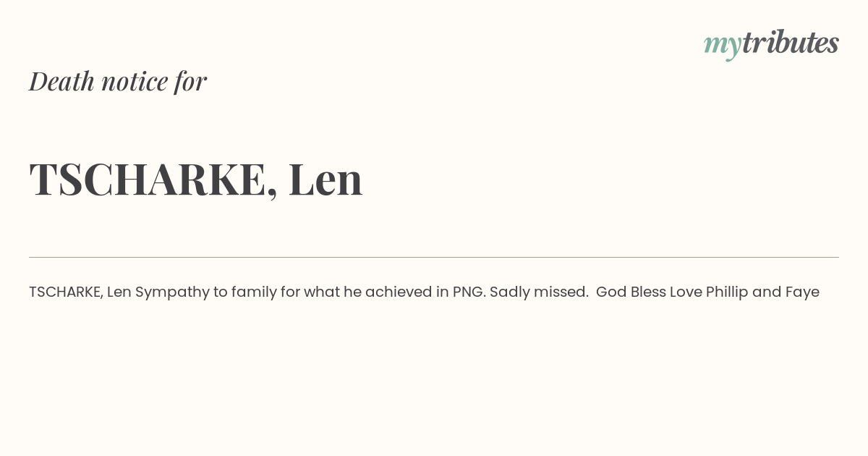Click "TSCHARKE," at start of body text
Viewport: 868px width, 456px height.
(x=66, y=292)
